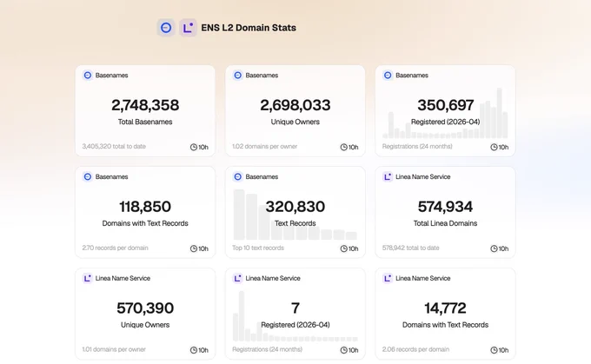Viewport: 591px width, 364px height.
Task: Click the Linea icon on the 570,390 Unique Owners card
Action: [x=88, y=278]
